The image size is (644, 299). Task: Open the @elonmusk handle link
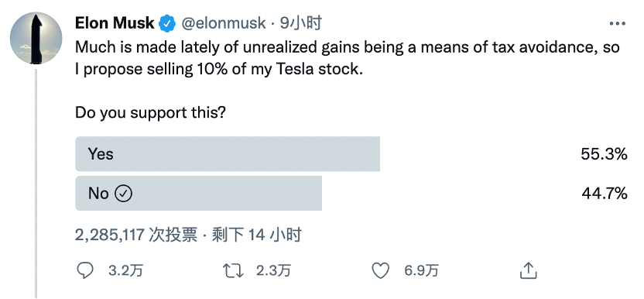224,23
